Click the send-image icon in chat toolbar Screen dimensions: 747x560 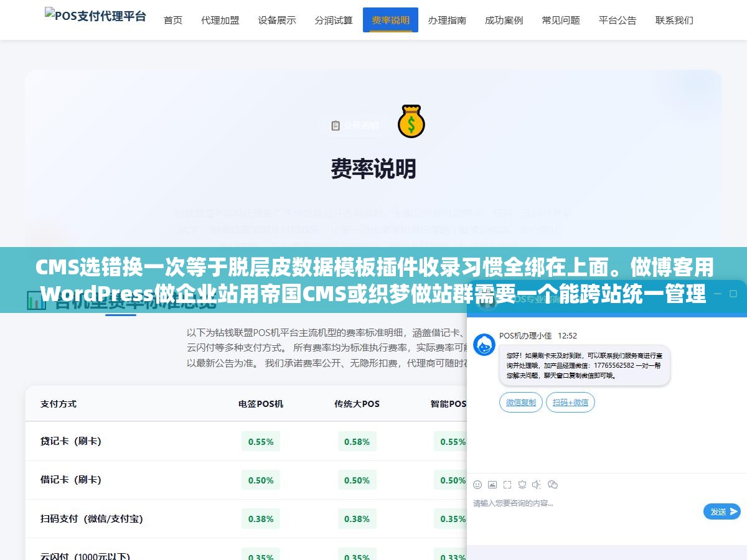[492, 484]
